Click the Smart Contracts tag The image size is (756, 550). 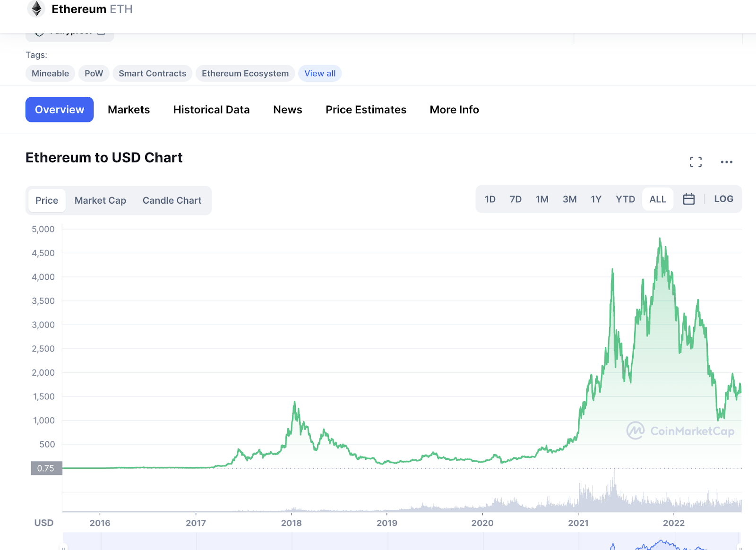point(152,73)
